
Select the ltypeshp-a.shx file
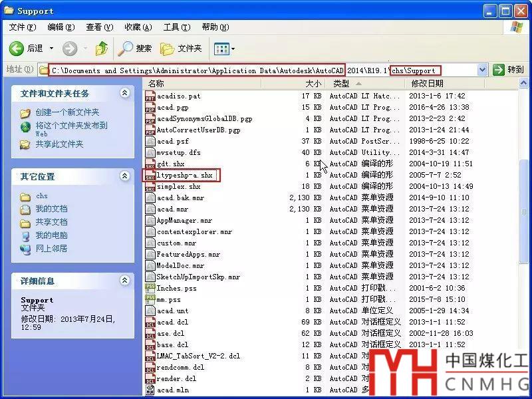[x=184, y=176]
